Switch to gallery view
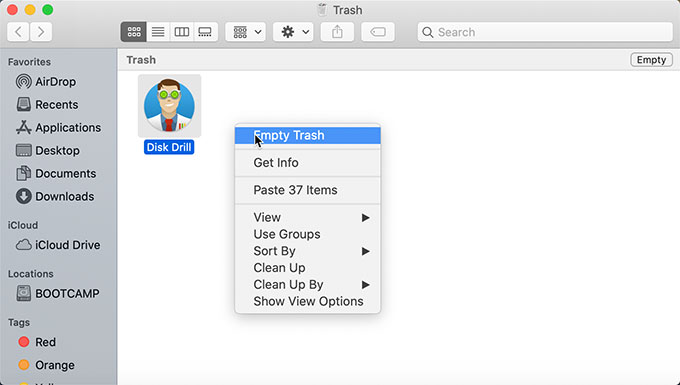 click(x=205, y=32)
